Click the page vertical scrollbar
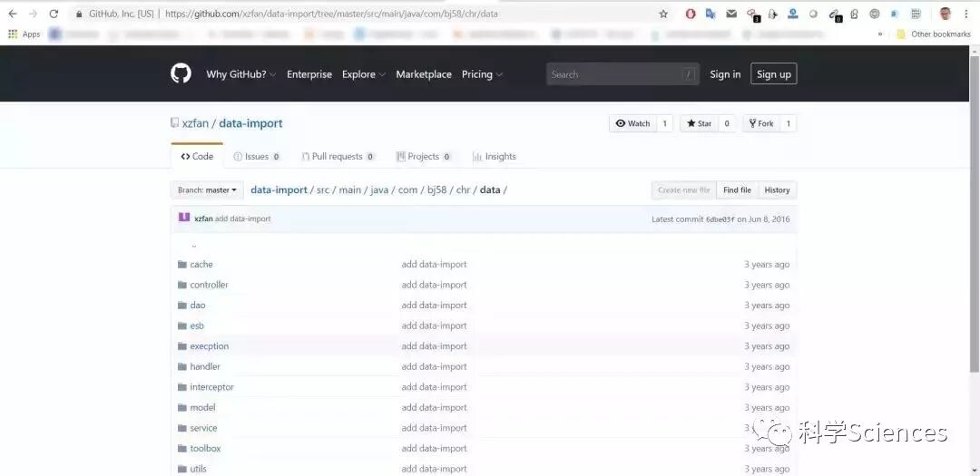The width and height of the screenshot is (980, 476). 975,212
